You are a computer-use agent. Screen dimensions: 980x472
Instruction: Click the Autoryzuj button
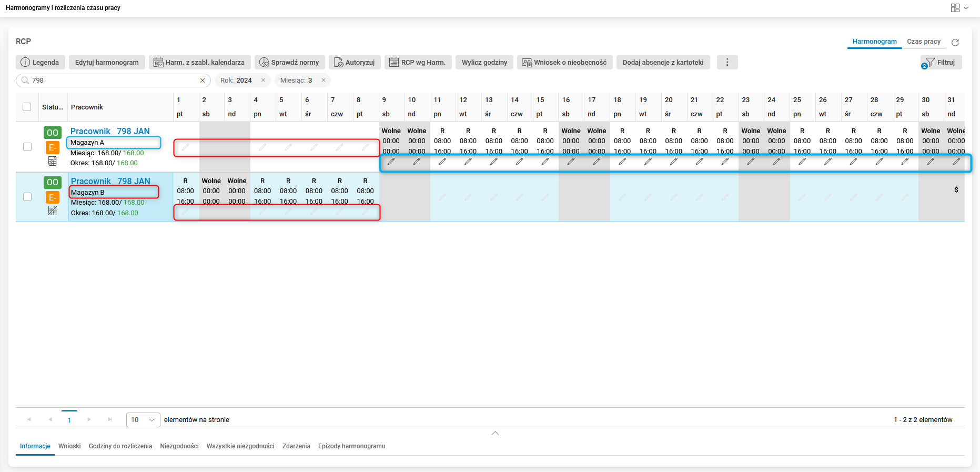(355, 62)
